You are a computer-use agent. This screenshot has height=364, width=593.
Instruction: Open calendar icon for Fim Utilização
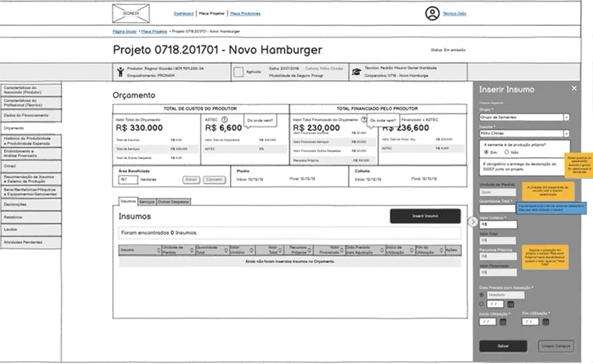tap(546, 321)
